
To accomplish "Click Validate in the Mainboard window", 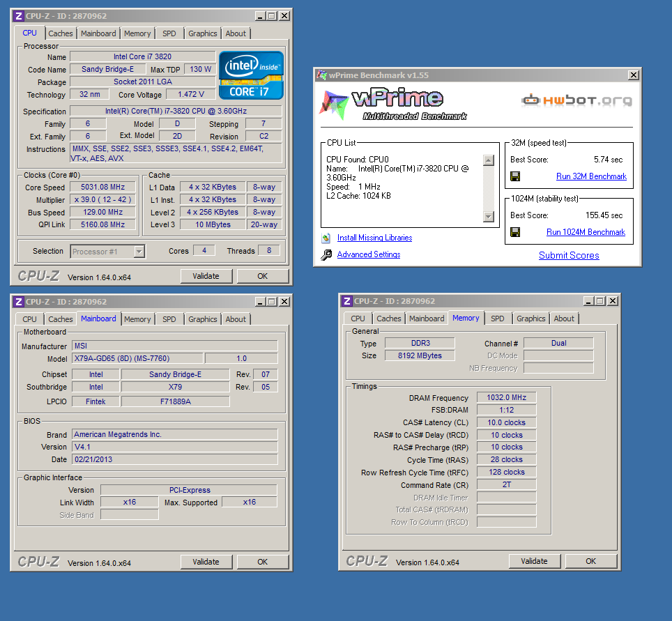I will pos(206,562).
